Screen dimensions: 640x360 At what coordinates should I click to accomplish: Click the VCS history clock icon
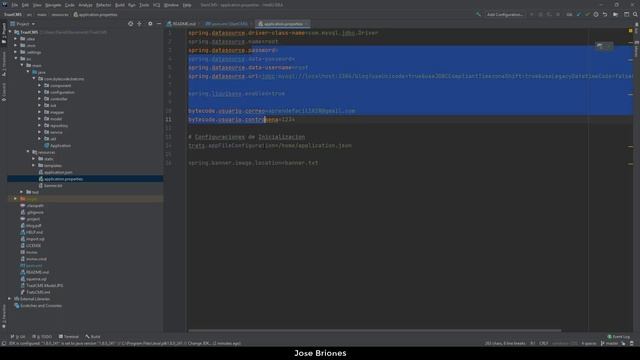tap(596, 15)
